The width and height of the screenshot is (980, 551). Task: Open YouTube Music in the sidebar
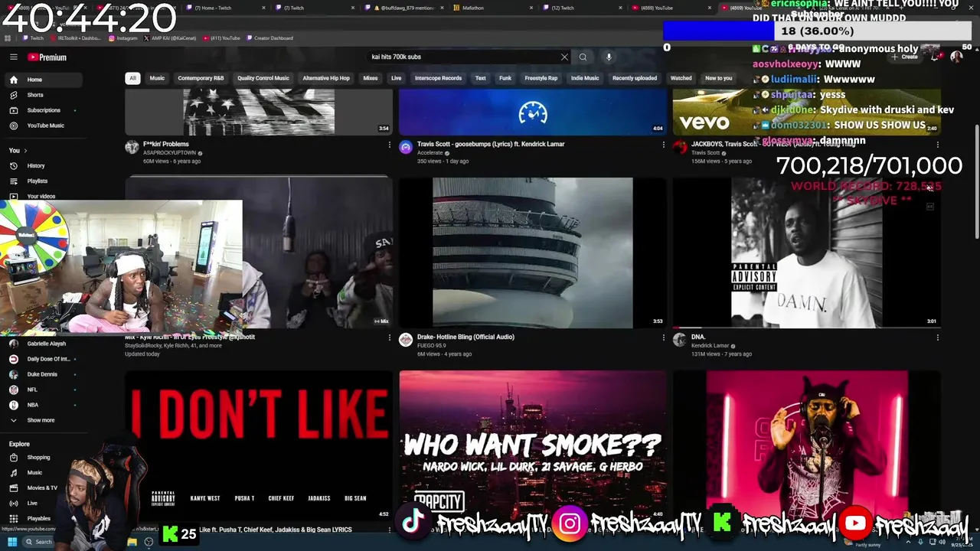click(45, 126)
